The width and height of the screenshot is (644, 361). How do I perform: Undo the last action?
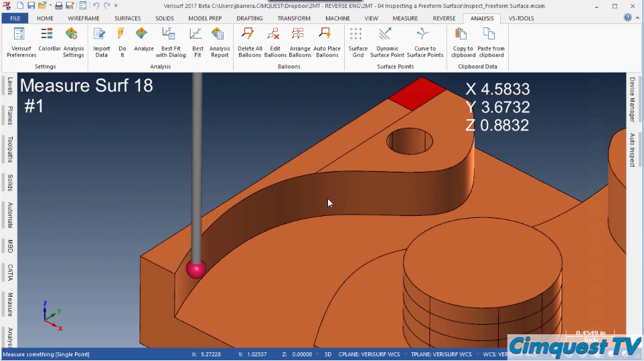tap(96, 6)
